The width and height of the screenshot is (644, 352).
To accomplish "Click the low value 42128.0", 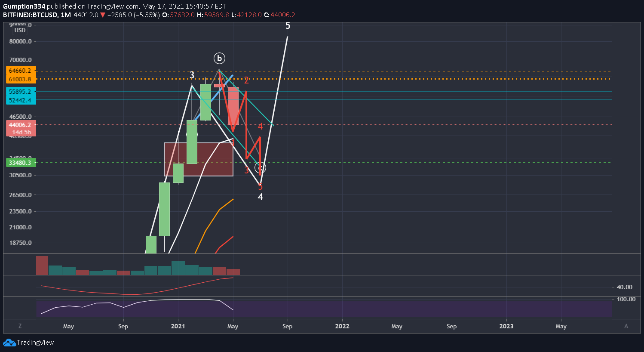I will 249,15.
